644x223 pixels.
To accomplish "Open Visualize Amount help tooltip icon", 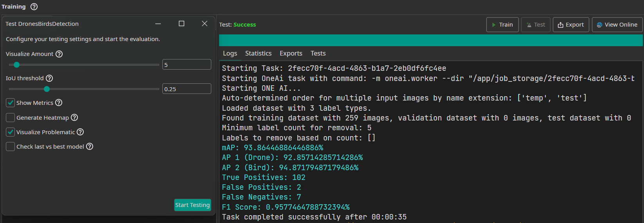I will [x=59, y=54].
